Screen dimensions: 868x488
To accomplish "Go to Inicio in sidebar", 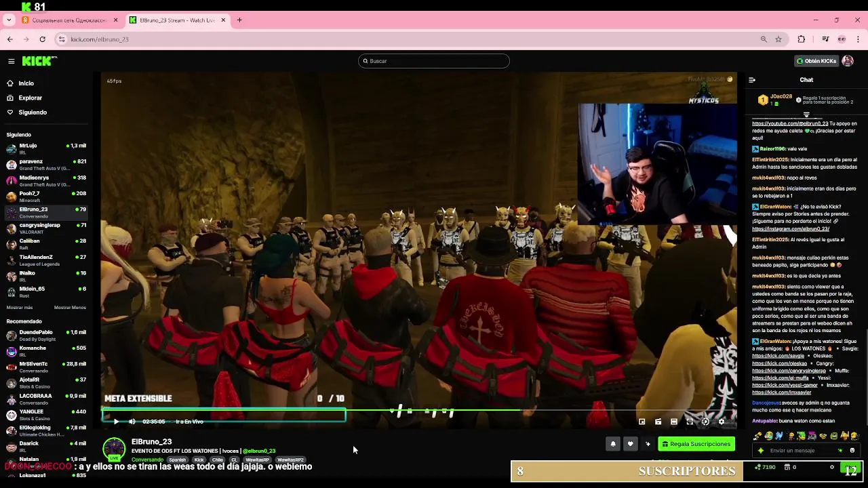I will pyautogui.click(x=26, y=83).
